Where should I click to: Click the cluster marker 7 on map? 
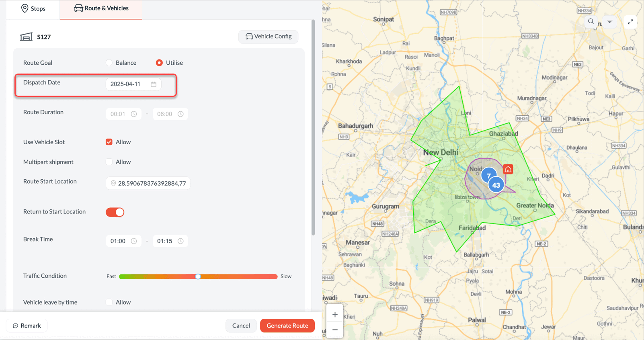pyautogui.click(x=488, y=176)
